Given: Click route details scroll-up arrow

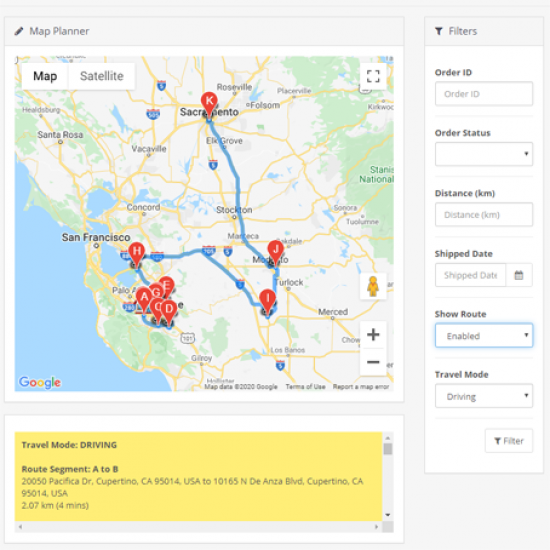Looking at the screenshot, I should coord(388,438).
